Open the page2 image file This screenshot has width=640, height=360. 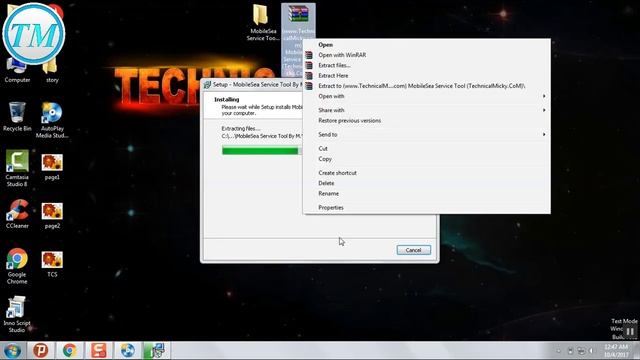click(52, 216)
